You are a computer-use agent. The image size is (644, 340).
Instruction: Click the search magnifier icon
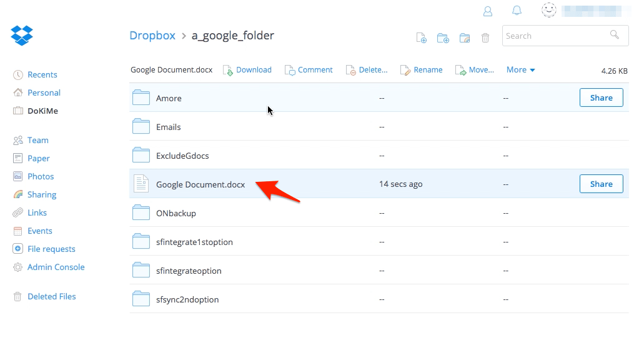coord(615,35)
